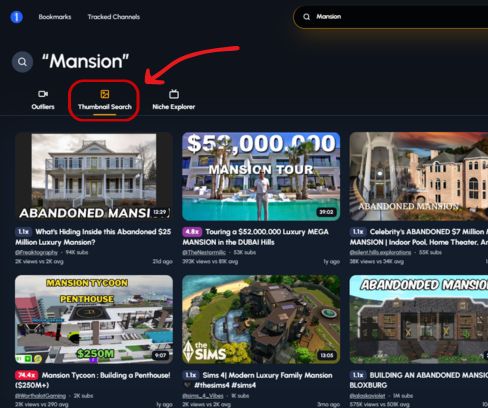This screenshot has height=408, width=488.
Task: Select the Thumbnail Search image icon
Action: click(105, 94)
